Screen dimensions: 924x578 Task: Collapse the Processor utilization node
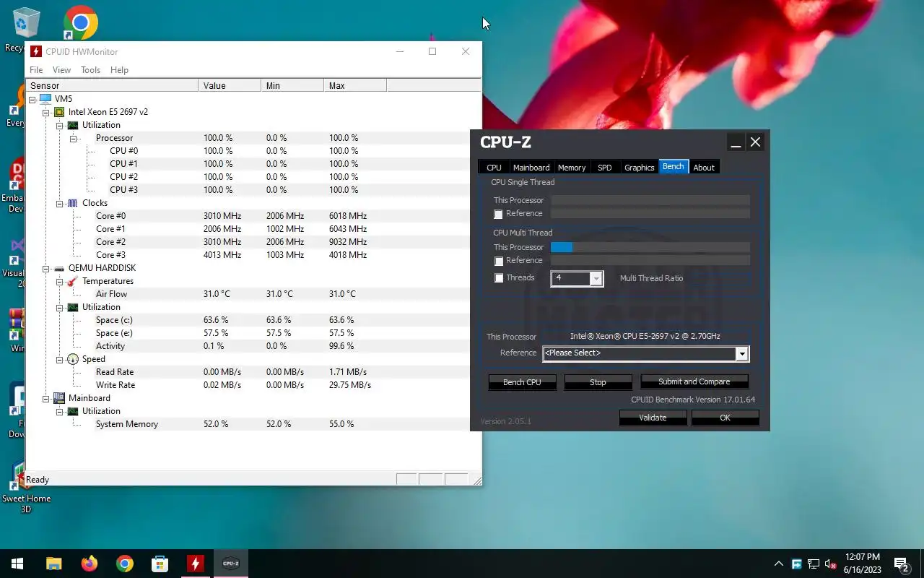74,138
